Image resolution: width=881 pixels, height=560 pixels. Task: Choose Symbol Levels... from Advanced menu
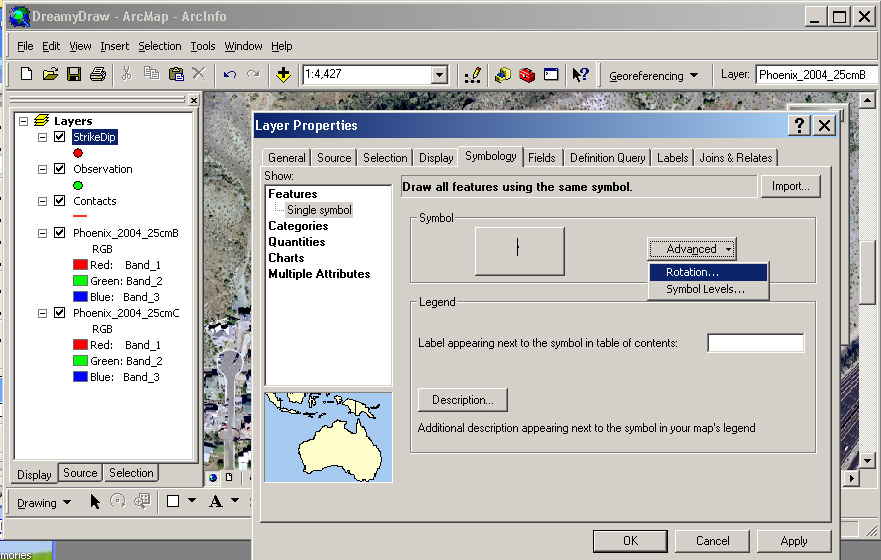point(709,289)
